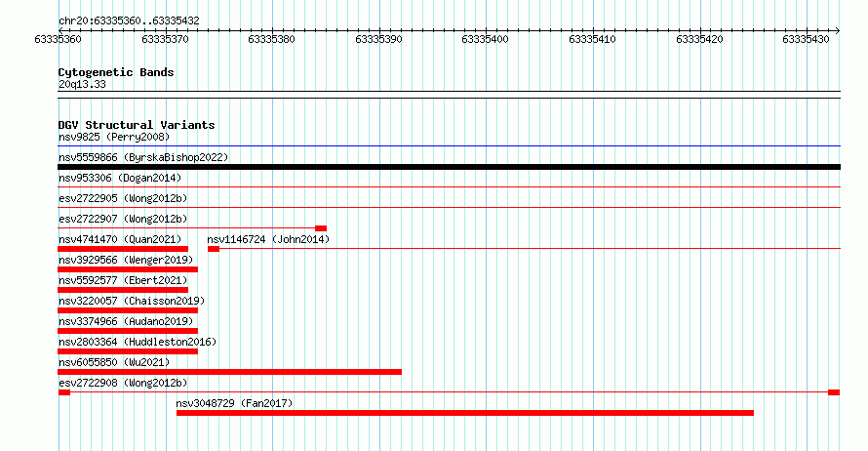Screen dimensions: 868x451
Task: Click the long red nsv6055850 bar
Action: [x=230, y=372]
